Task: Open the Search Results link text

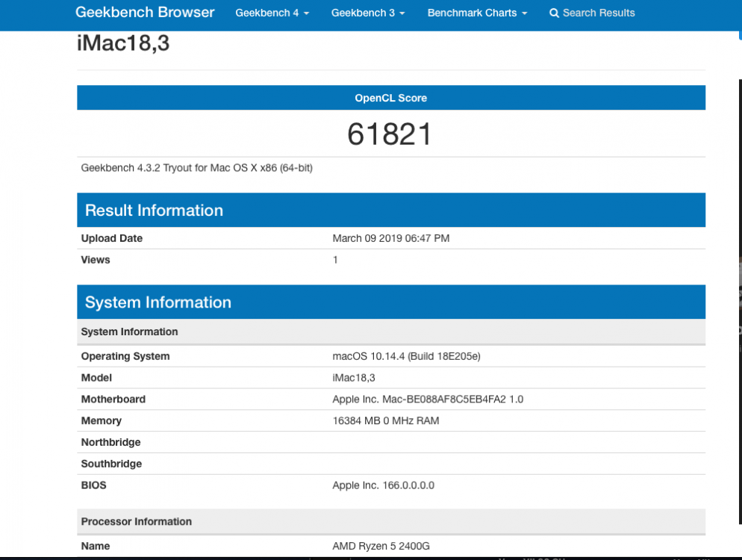Action: [x=599, y=13]
